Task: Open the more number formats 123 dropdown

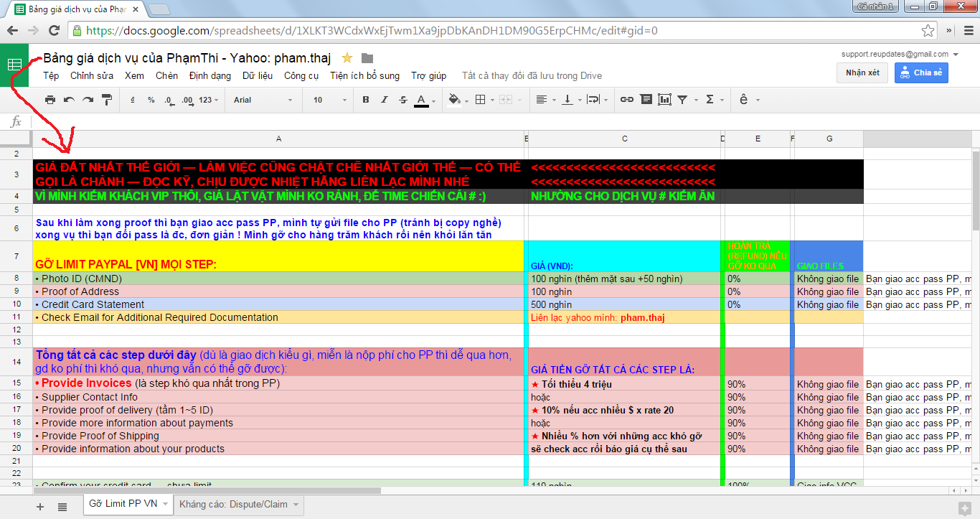Action: tap(209, 100)
